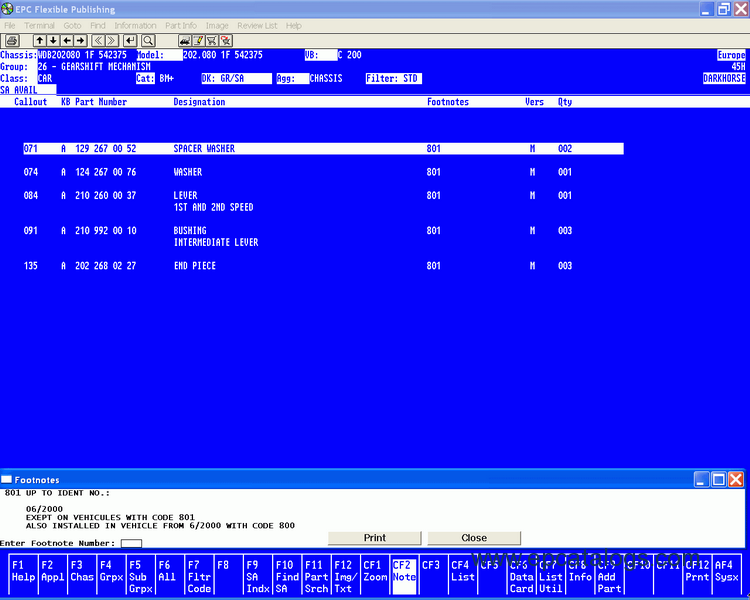Open the Part Info menu
Viewport: 750px width, 600px height.
pyautogui.click(x=180, y=25)
